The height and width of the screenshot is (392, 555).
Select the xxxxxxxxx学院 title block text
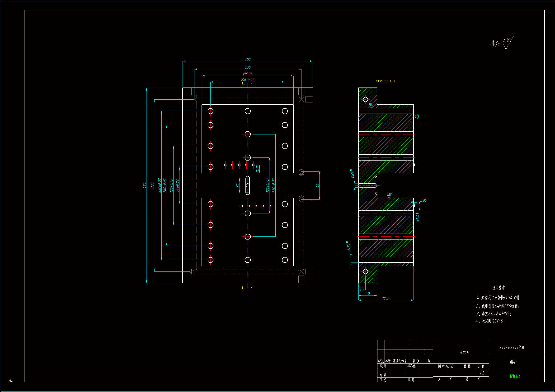pyautogui.click(x=512, y=348)
